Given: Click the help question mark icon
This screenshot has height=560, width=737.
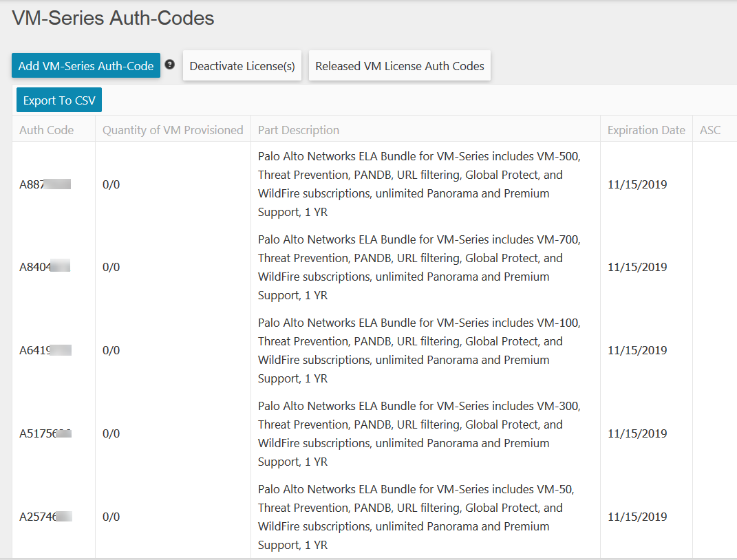Looking at the screenshot, I should tap(170, 65).
